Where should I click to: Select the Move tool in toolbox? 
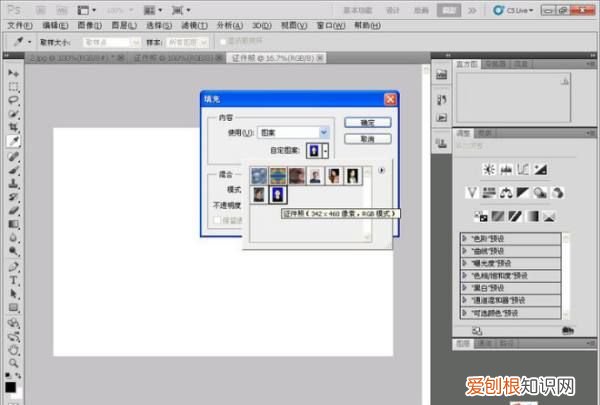13,74
